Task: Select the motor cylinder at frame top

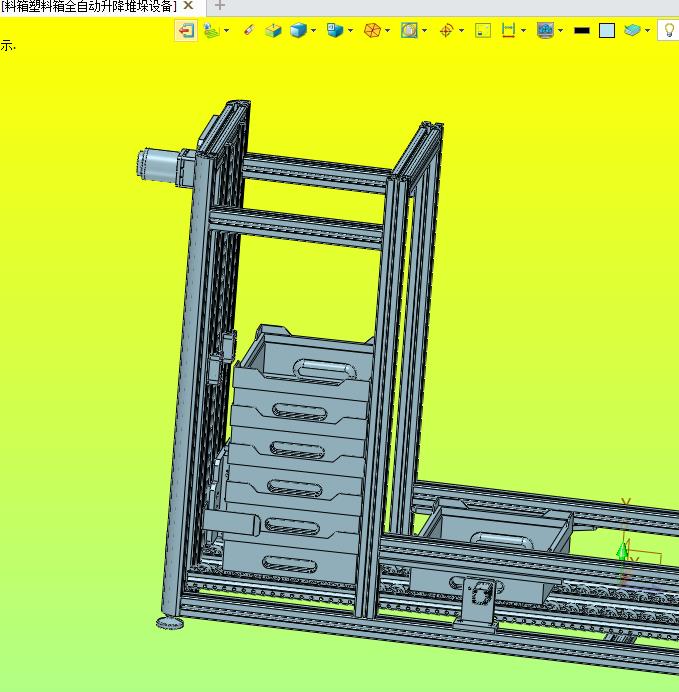Action: tap(160, 165)
